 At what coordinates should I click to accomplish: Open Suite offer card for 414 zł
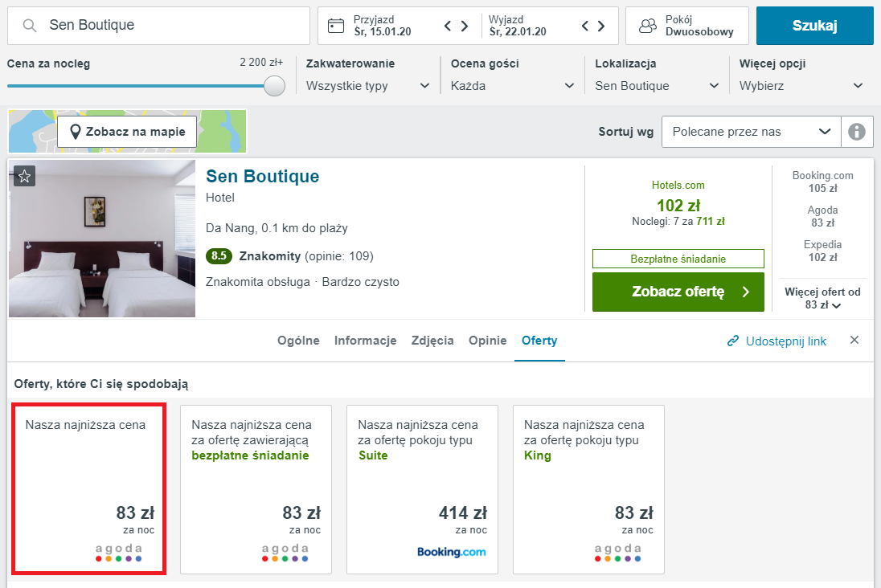423,489
